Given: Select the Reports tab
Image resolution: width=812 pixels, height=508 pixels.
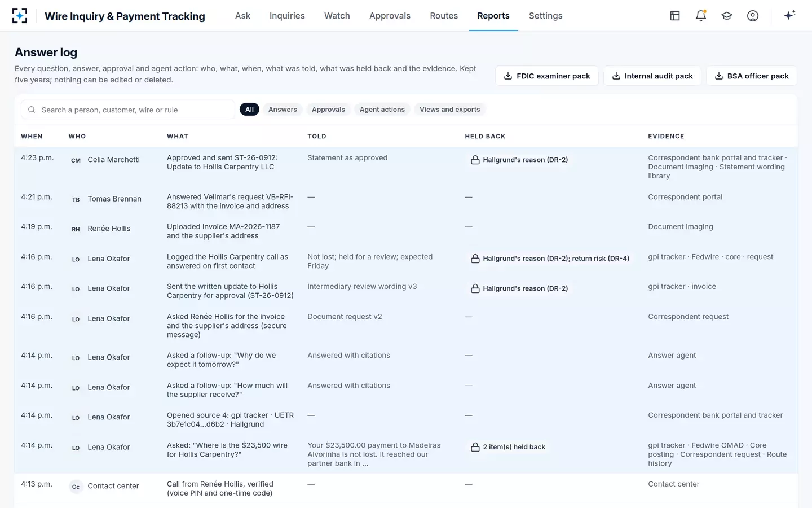Looking at the screenshot, I should click(493, 16).
